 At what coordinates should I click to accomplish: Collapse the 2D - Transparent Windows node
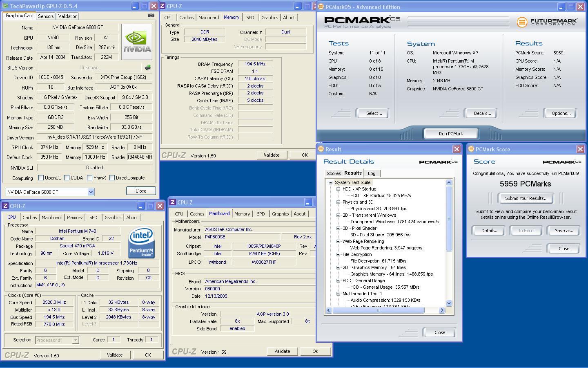click(x=338, y=215)
